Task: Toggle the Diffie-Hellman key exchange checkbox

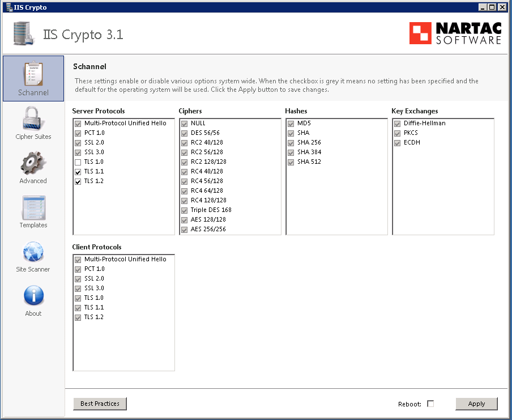Action: pyautogui.click(x=398, y=124)
